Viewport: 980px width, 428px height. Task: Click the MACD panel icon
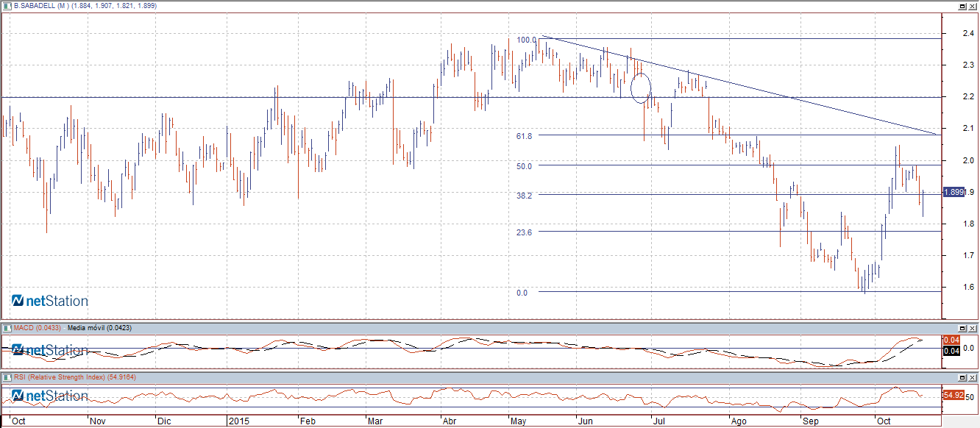point(7,327)
